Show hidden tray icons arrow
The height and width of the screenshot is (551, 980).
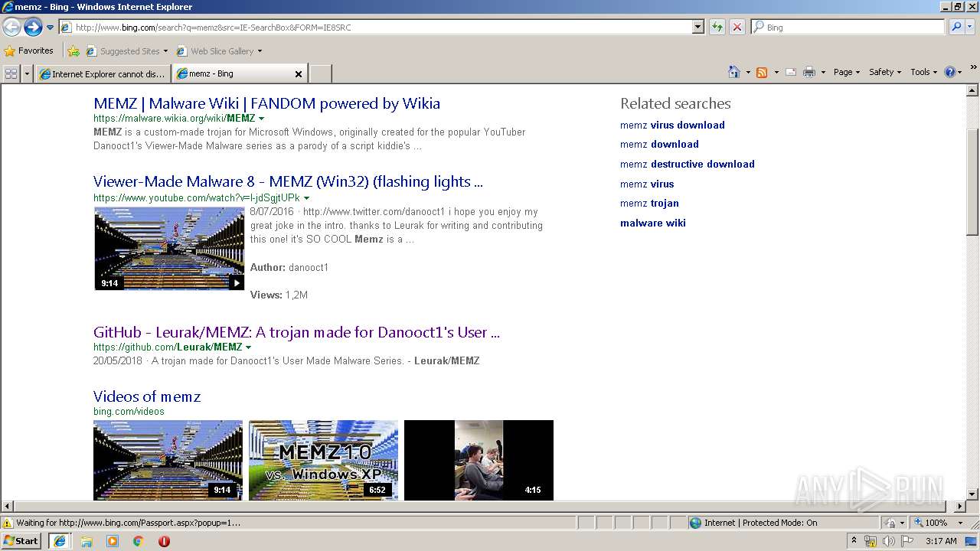pos(854,540)
